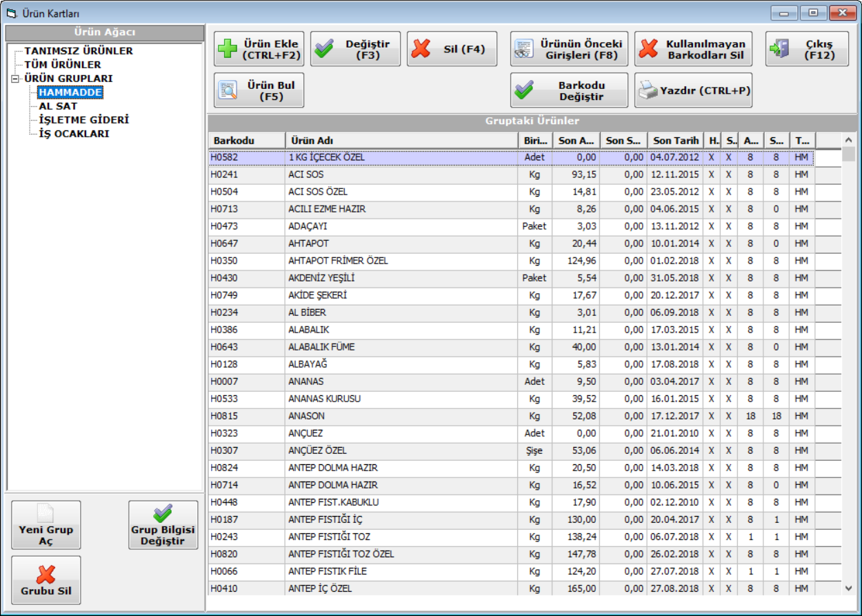
Task: Click the red X Sil (F4) button
Action: tap(452, 49)
